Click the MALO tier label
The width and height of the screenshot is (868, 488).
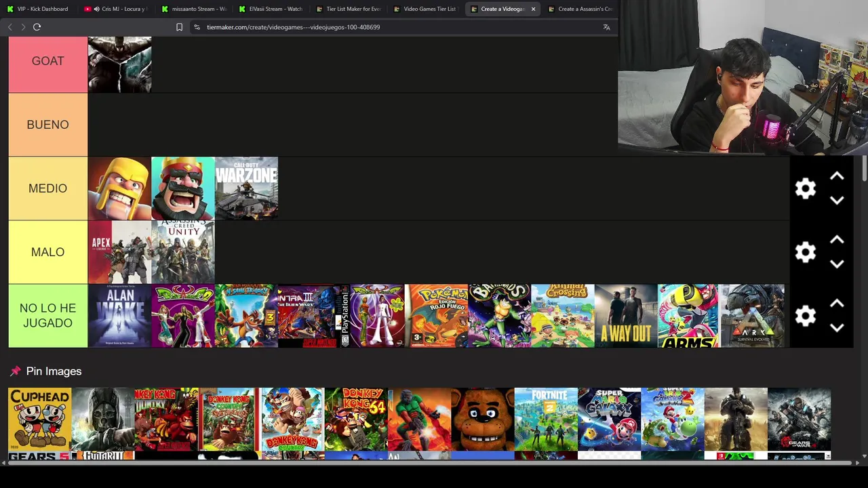click(48, 252)
